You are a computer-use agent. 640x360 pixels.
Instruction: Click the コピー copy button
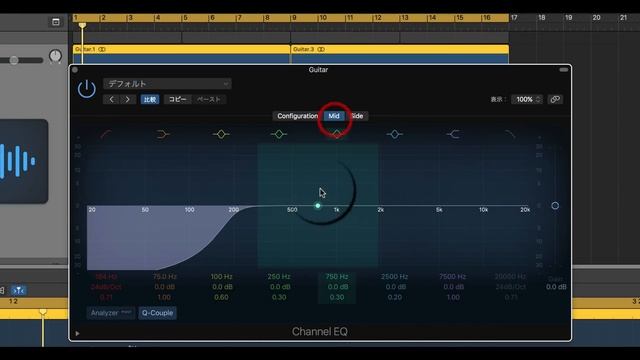tap(178, 99)
